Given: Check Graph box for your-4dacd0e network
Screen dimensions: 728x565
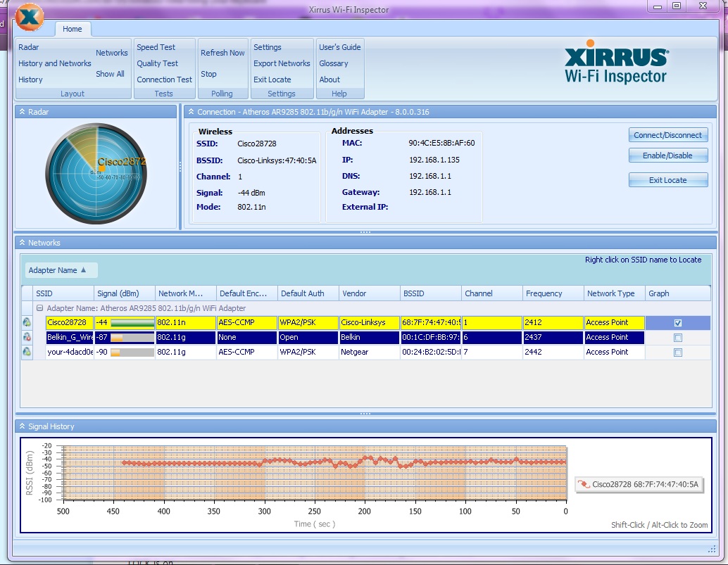Looking at the screenshot, I should 678,353.
